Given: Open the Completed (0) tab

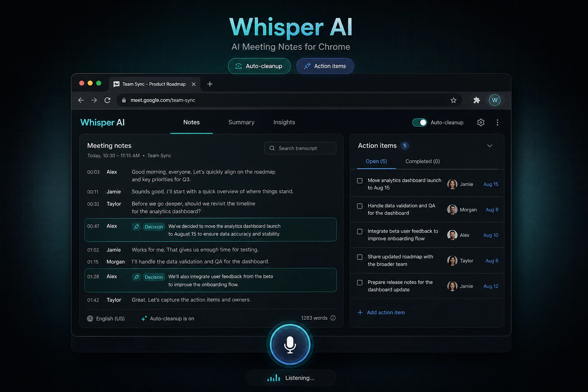Looking at the screenshot, I should [x=422, y=162].
